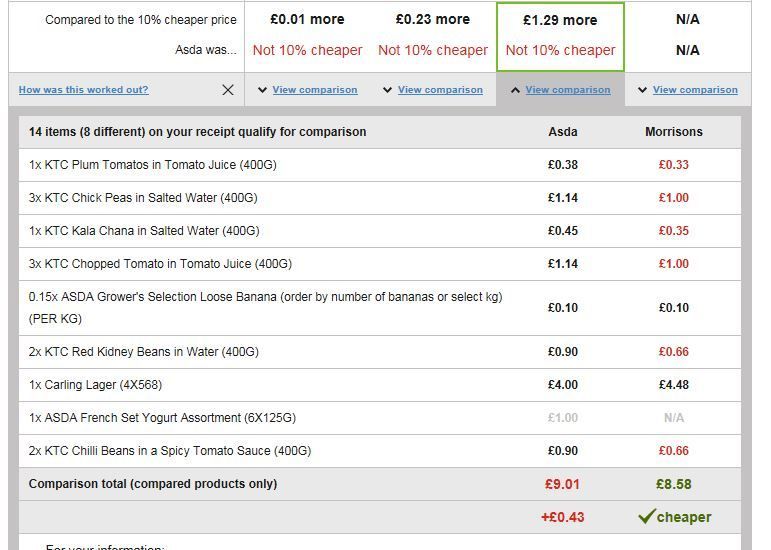Open 'How was this worked out?' link
Viewport: 771px width, 550px height.
[x=84, y=90]
